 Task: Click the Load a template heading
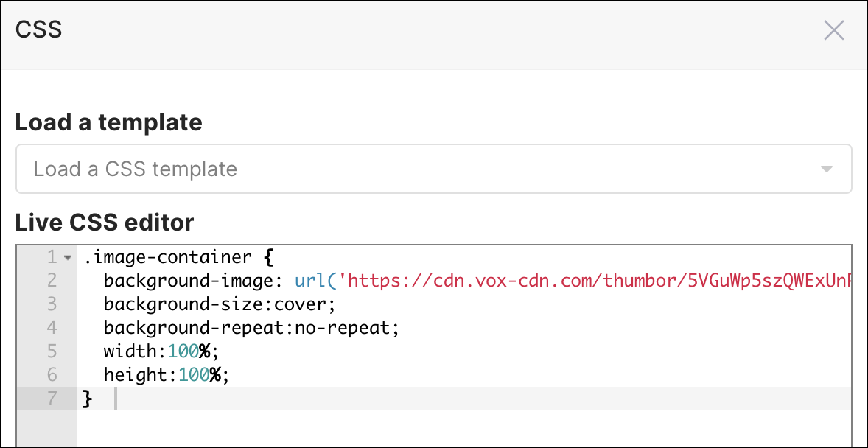(x=108, y=122)
